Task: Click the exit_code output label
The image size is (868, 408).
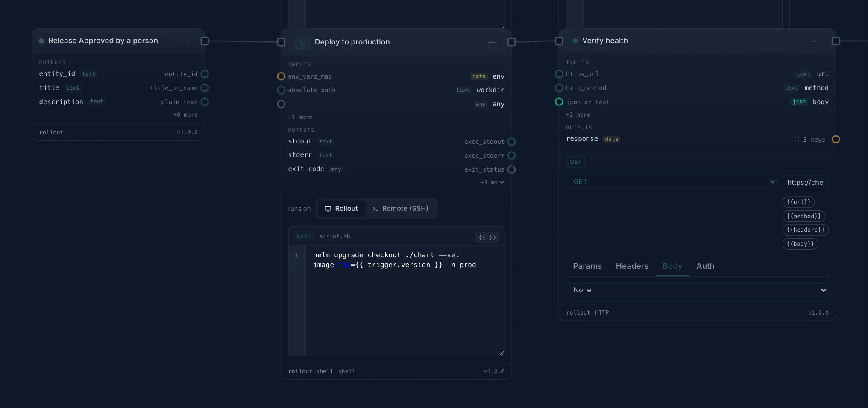Action: (x=306, y=169)
